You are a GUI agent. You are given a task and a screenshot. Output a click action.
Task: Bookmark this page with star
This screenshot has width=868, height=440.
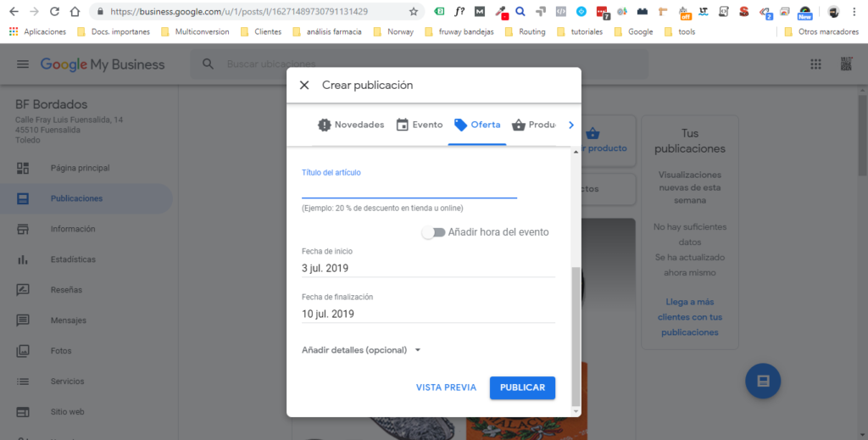tap(414, 12)
